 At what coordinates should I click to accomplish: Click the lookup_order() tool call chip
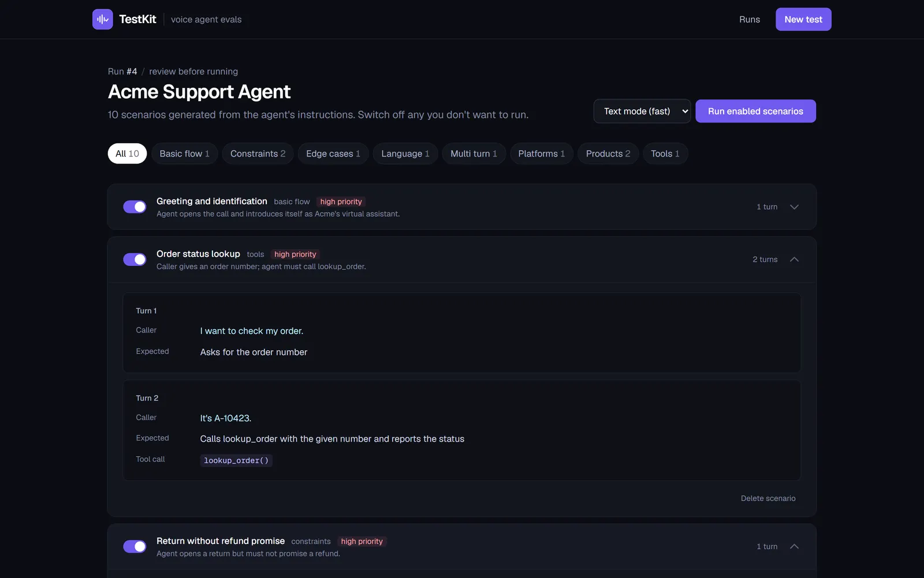236,461
